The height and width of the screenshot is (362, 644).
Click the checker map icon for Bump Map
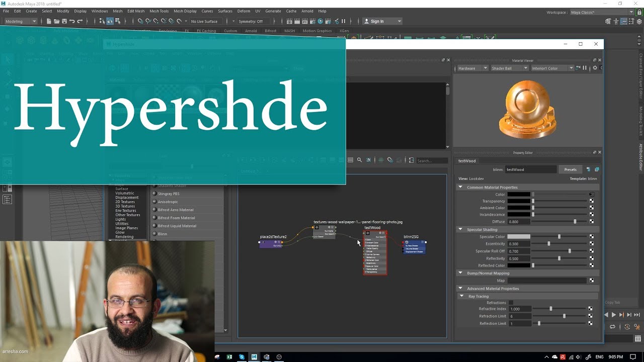(592, 281)
